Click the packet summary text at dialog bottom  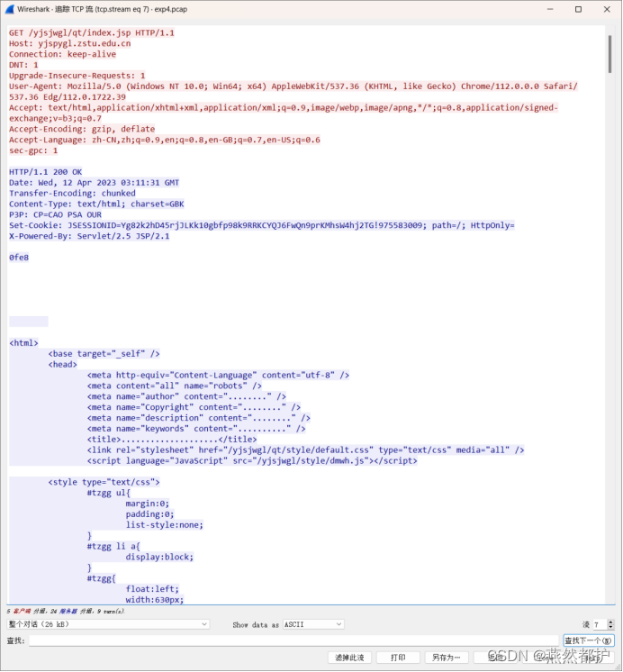pyautogui.click(x=66, y=611)
